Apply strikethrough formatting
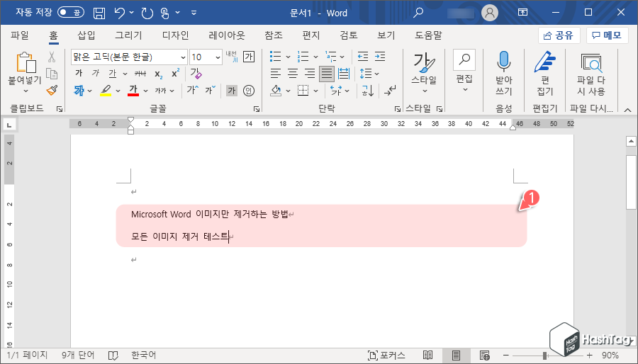This screenshot has height=364, width=638. [x=140, y=74]
